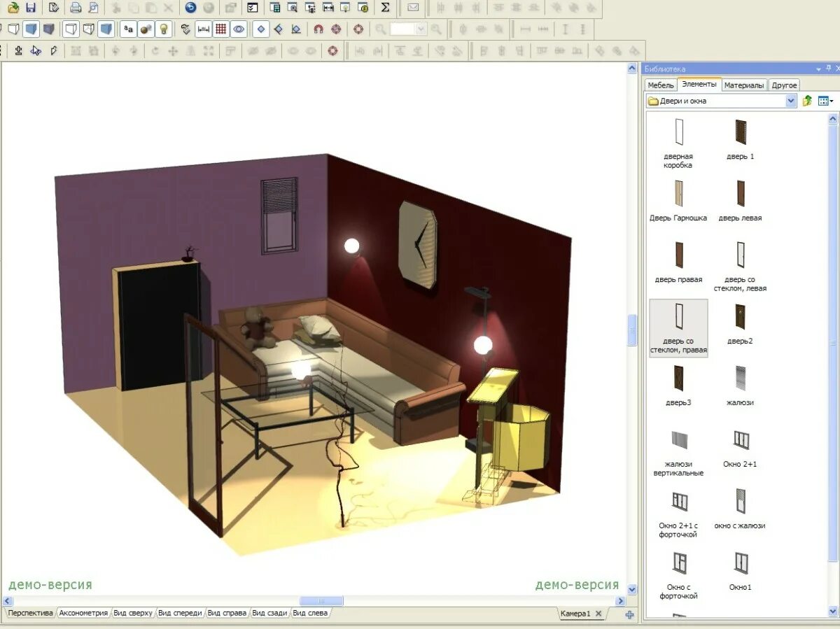Undo last action with the blue arrow
The width and height of the screenshot is (840, 629).
tap(190, 8)
